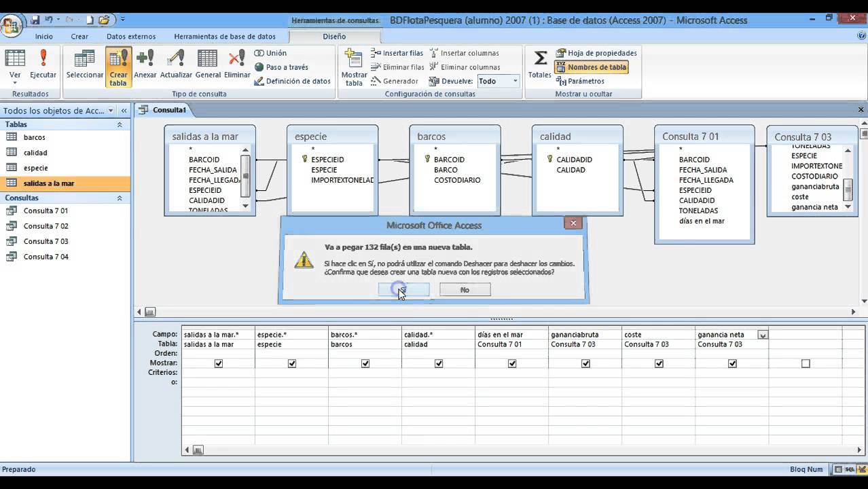Open the Customize Quick Access Toolbar arrow
The image size is (868, 489).
(x=123, y=20)
